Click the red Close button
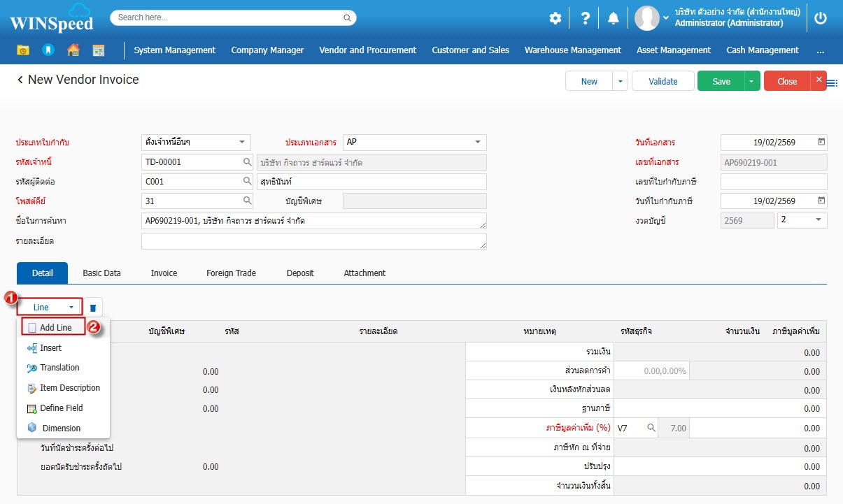843x504 pixels. pyautogui.click(x=786, y=82)
